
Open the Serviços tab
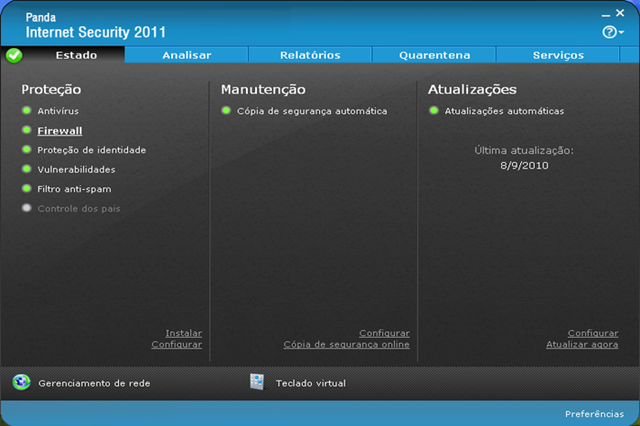click(558, 55)
